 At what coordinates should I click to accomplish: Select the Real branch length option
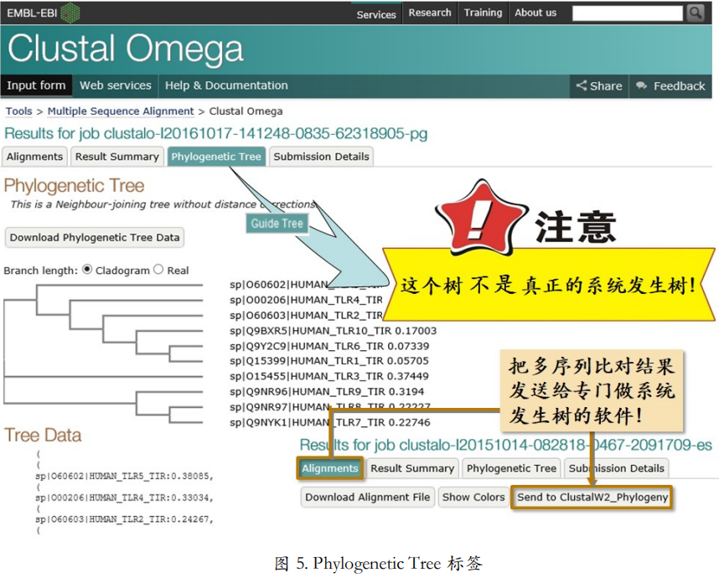pos(158,270)
